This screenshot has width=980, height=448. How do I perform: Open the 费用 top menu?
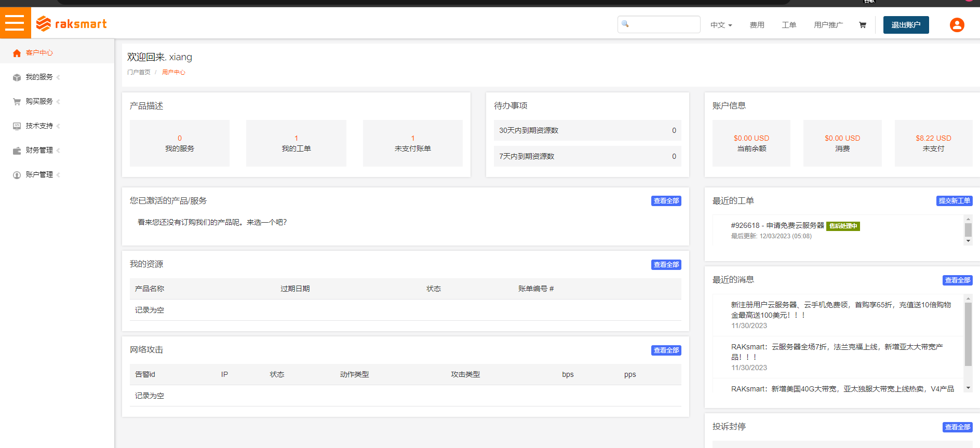[x=757, y=25]
